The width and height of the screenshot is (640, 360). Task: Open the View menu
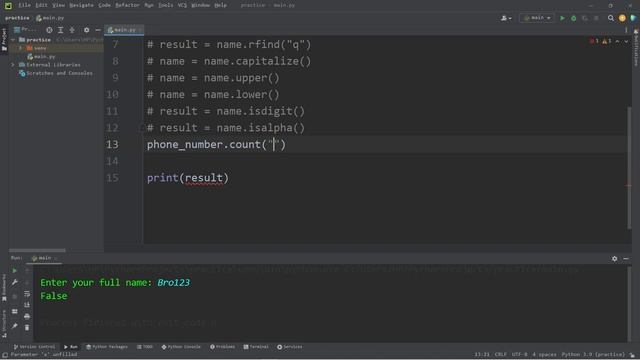(59, 5)
